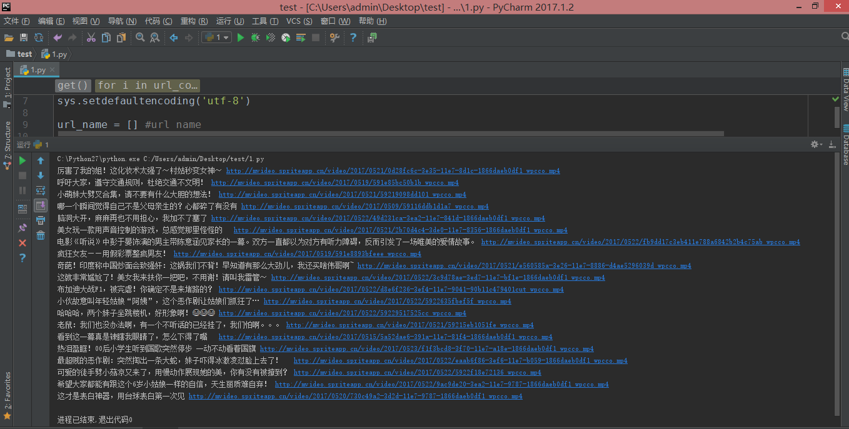Click the Cut scissors icon
This screenshot has width=849, height=429.
tap(90, 38)
